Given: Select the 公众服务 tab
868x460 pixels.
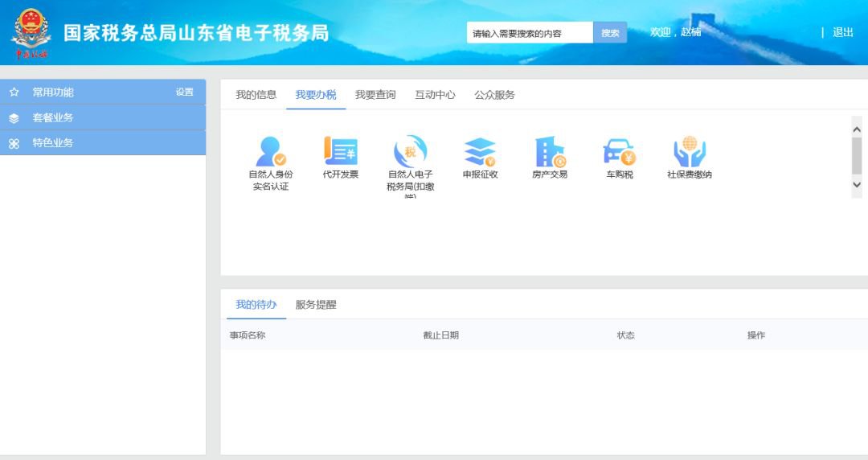Looking at the screenshot, I should pos(494,95).
